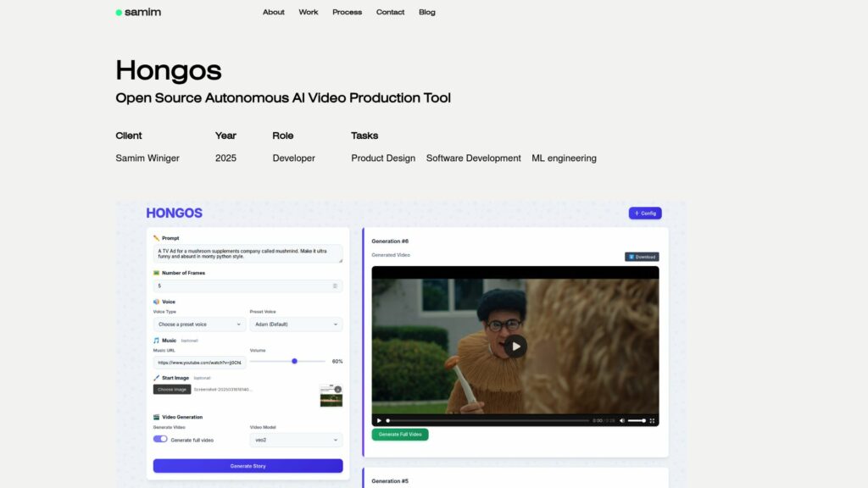Click the green Generate Full Video button
Image resolution: width=868 pixels, height=488 pixels.
pyautogui.click(x=400, y=435)
